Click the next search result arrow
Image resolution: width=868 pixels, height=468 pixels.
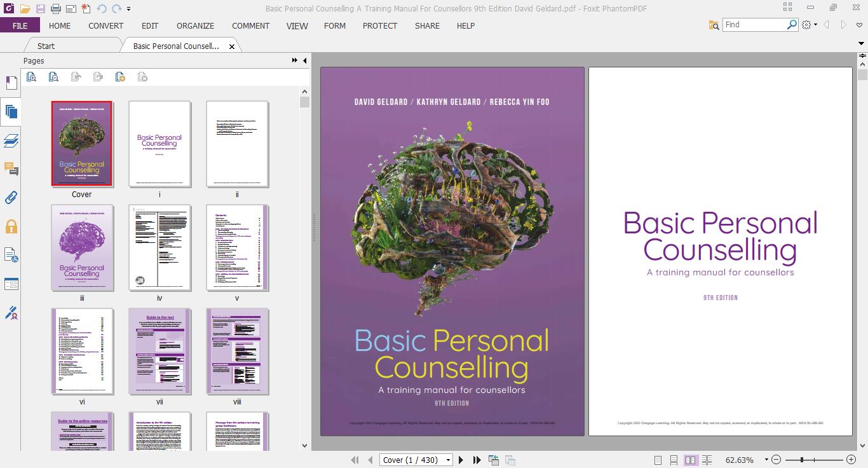coord(844,25)
